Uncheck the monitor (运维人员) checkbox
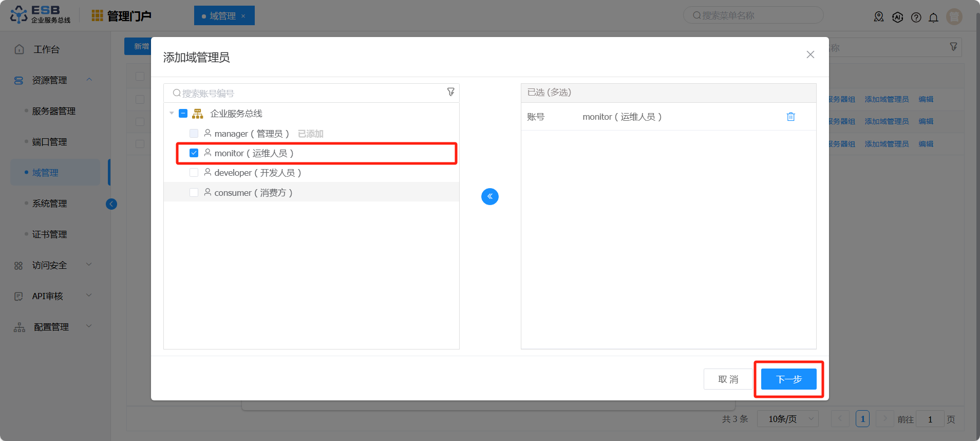Screen dimensions: 980x441 coord(194,153)
